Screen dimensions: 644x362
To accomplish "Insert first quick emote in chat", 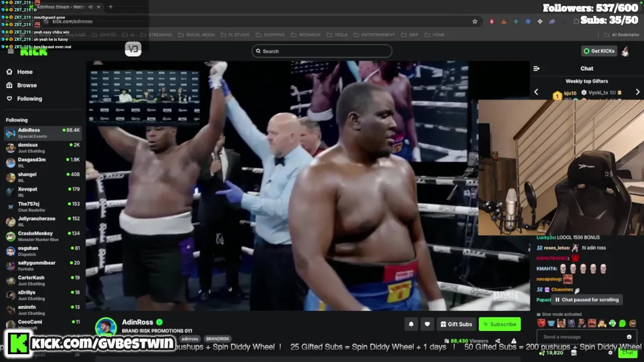I will click(x=541, y=323).
